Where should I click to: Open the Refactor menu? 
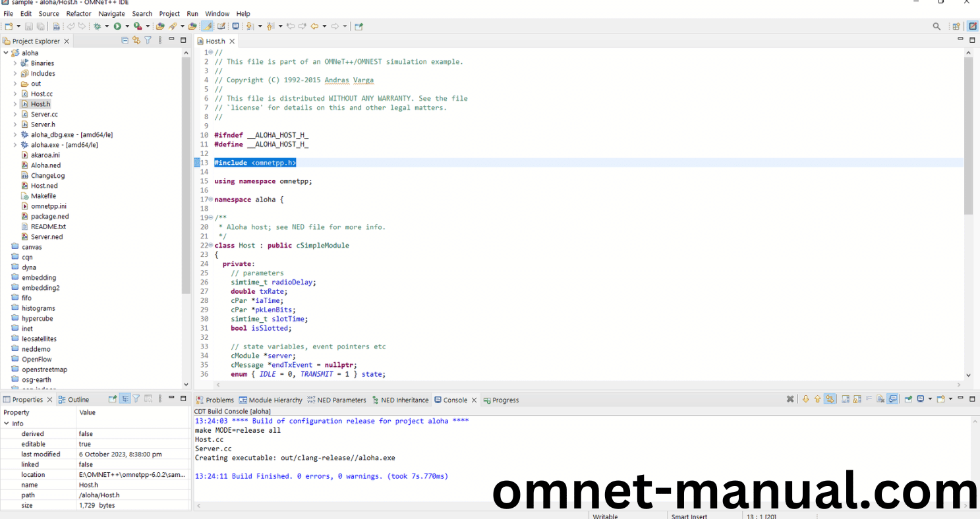78,13
